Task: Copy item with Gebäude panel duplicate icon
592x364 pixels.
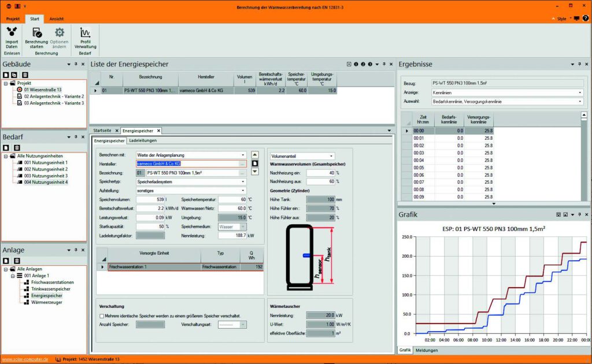Action: 14,75
